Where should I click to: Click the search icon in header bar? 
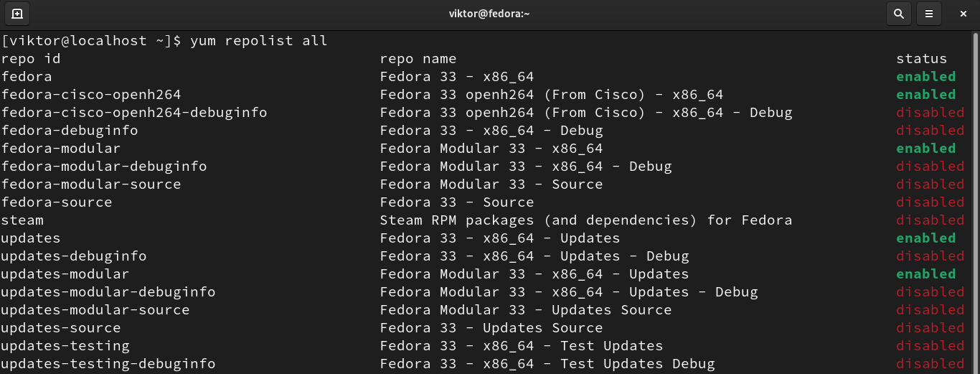coord(898,14)
